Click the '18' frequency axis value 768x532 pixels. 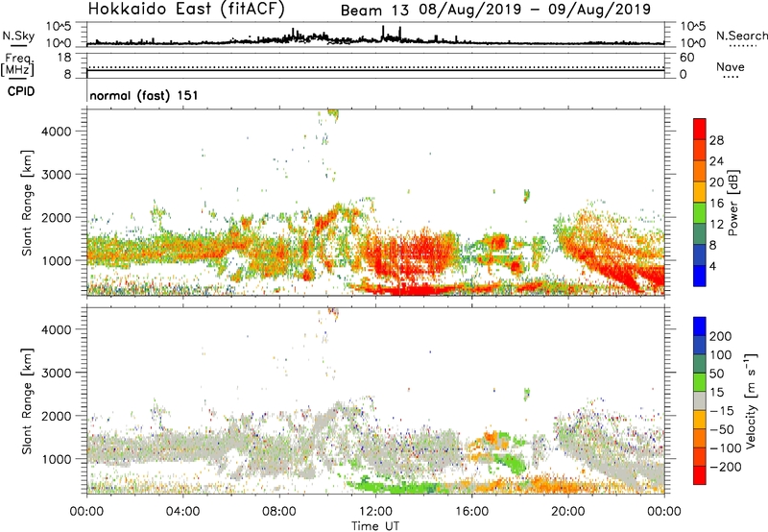point(64,58)
